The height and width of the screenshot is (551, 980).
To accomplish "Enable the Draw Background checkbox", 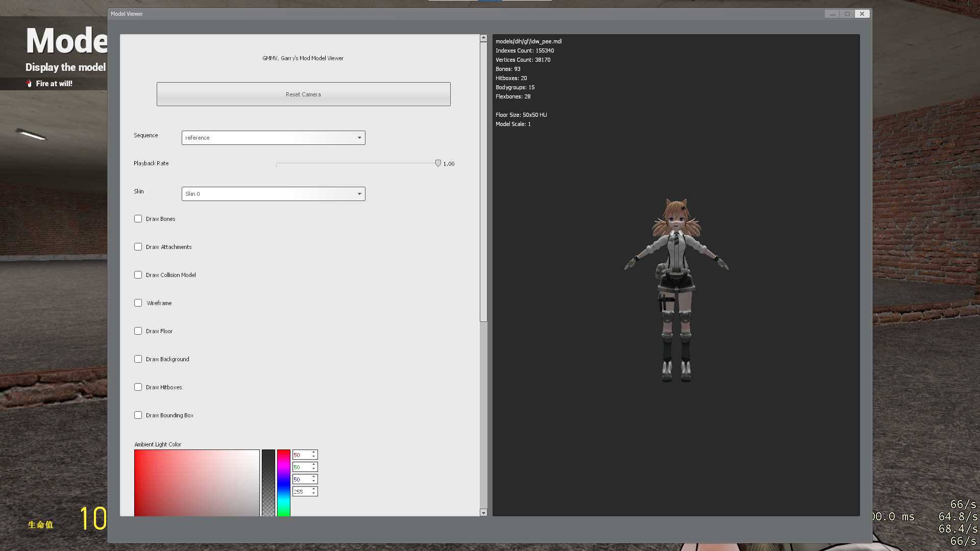I will tap(138, 359).
